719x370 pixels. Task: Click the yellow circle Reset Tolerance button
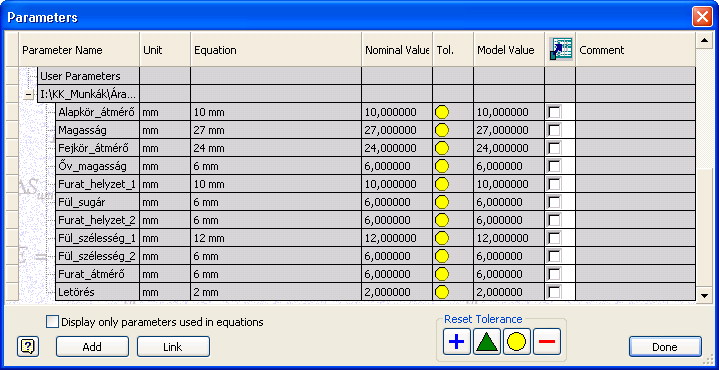517,342
